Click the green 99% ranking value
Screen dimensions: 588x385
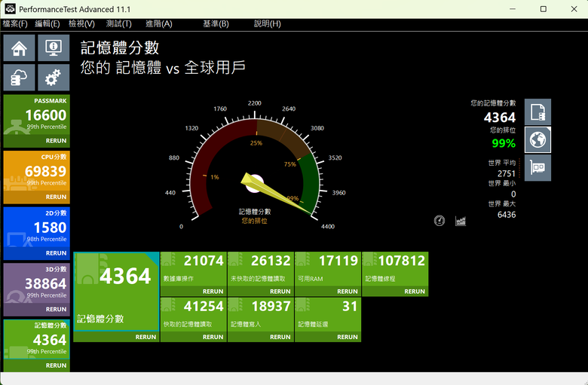click(x=504, y=143)
